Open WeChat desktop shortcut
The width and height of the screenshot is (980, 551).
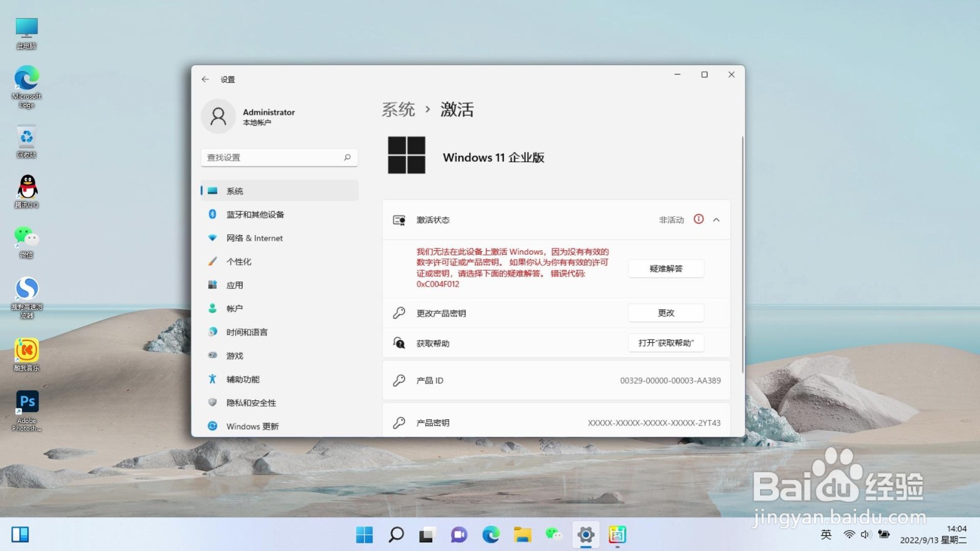26,242
